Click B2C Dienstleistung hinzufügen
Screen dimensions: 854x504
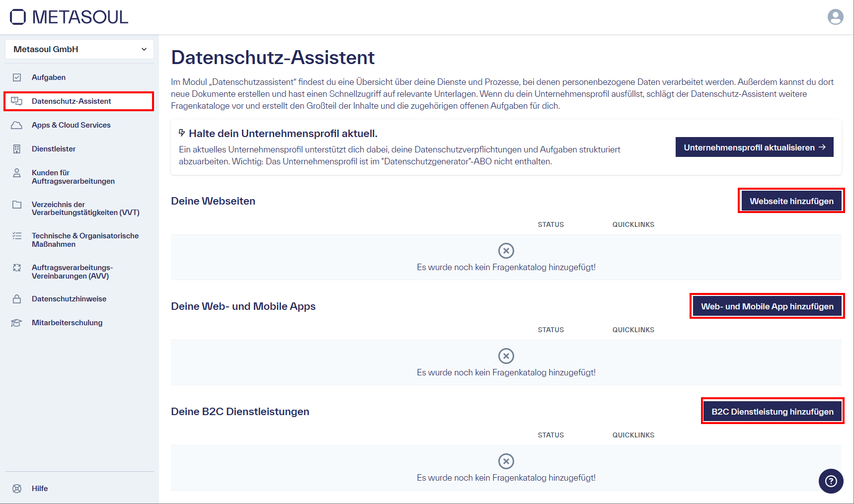(772, 411)
